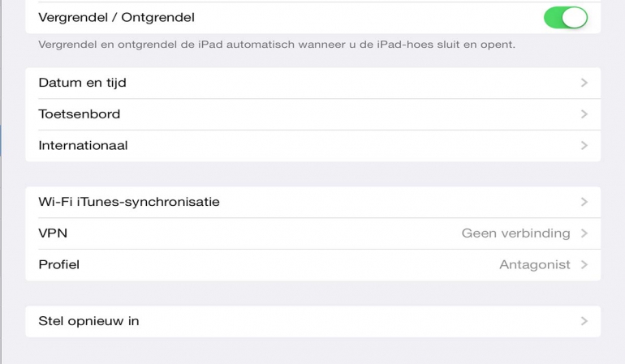The width and height of the screenshot is (625, 364).
Task: Tap the Profiel row label
Action: pyautogui.click(x=58, y=264)
